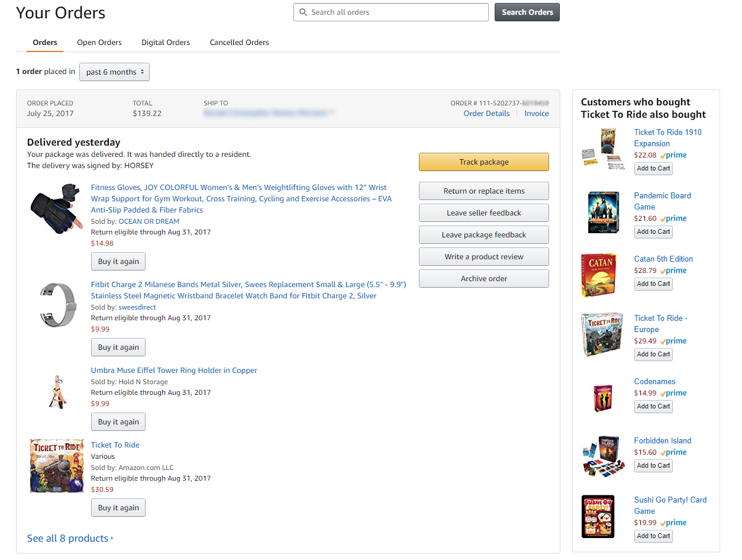742x560 pixels.
Task: Click the prime badge beside Forbidden Island price
Action: (x=673, y=452)
